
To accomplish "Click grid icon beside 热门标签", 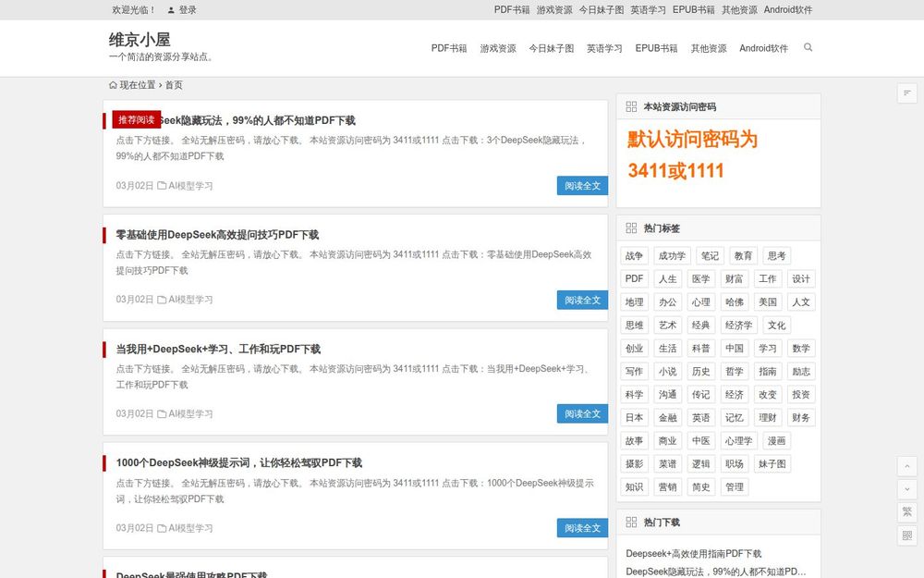I will click(x=631, y=228).
